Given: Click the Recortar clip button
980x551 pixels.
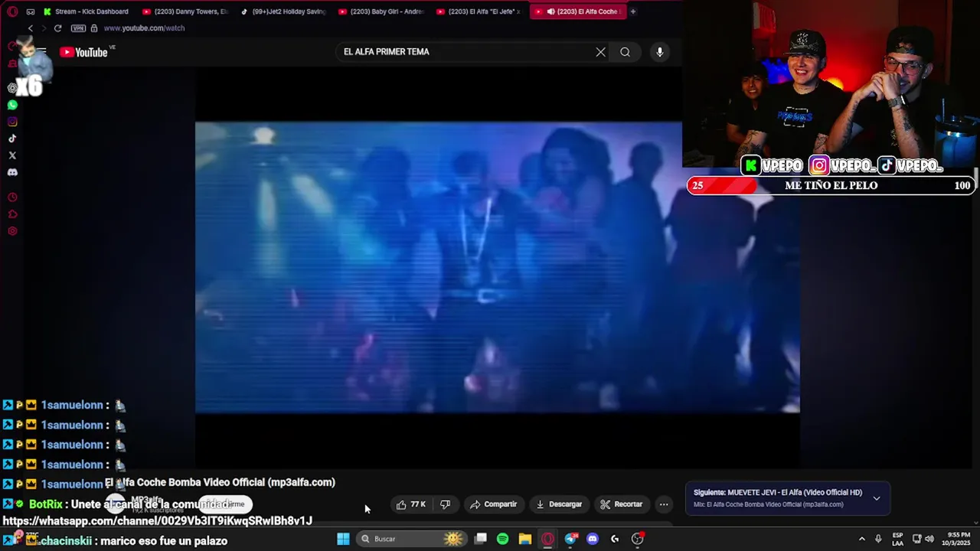Looking at the screenshot, I should (x=621, y=504).
